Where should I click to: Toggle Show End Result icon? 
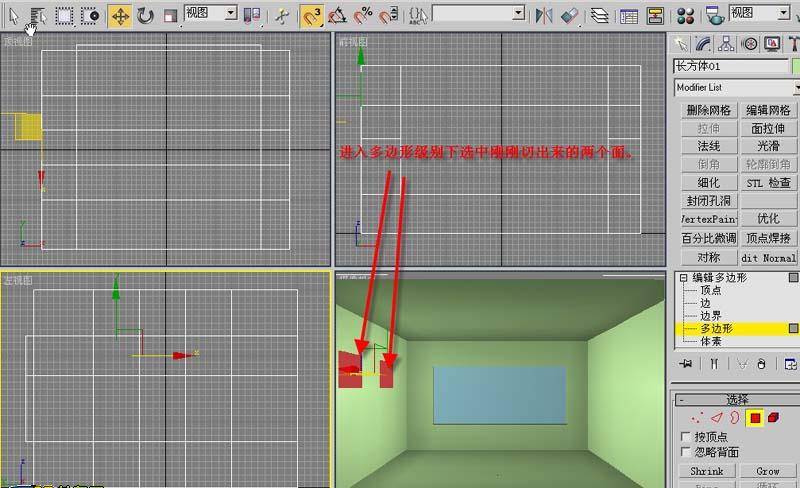point(714,363)
